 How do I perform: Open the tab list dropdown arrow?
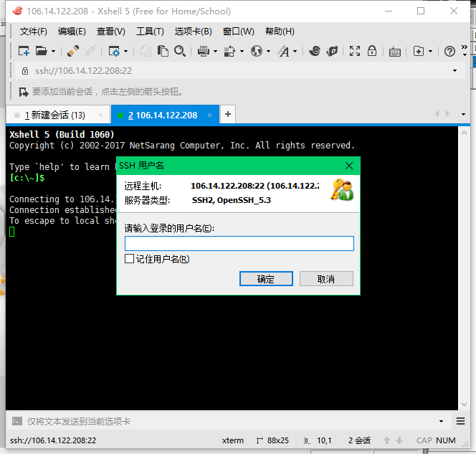pyautogui.click(x=463, y=115)
